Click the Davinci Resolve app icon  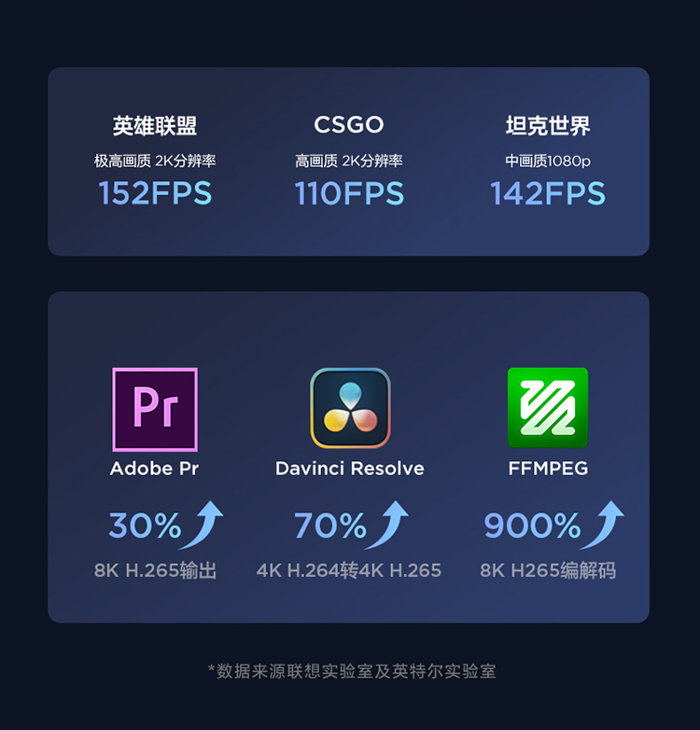pyautogui.click(x=350, y=408)
